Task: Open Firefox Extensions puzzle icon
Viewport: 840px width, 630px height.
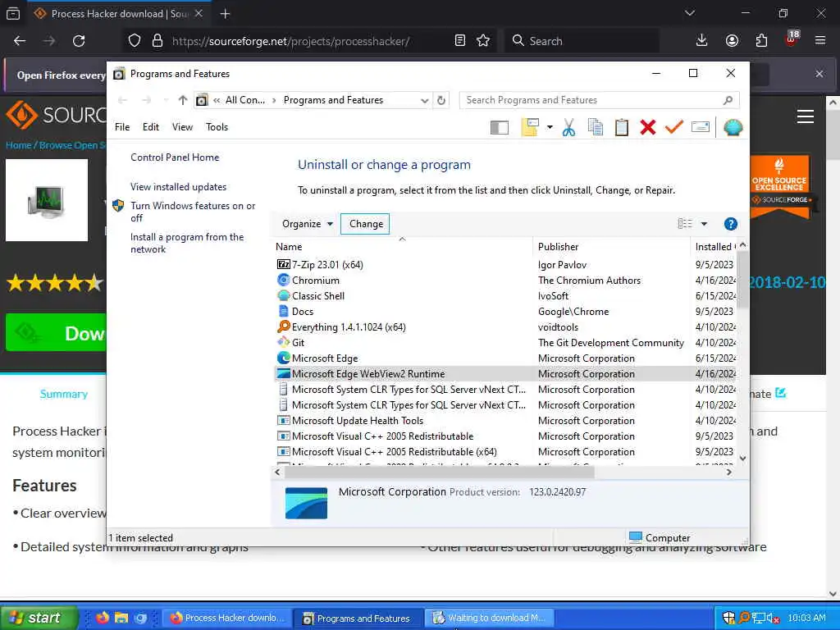Action: pos(761,41)
